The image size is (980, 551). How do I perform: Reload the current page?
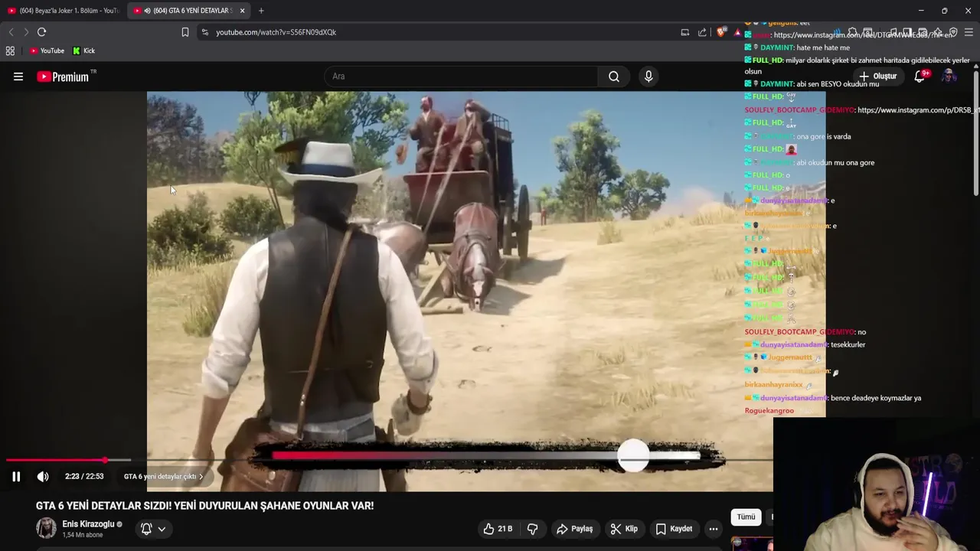(x=42, y=32)
